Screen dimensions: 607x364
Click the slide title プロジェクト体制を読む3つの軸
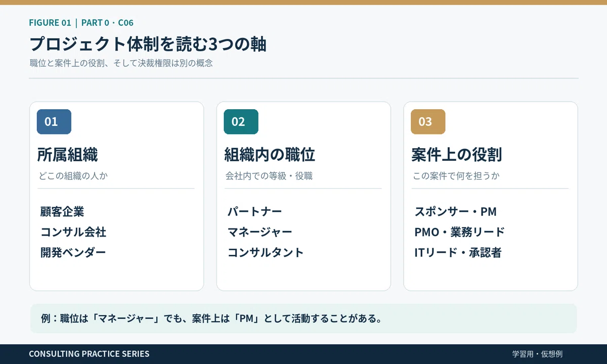click(x=148, y=44)
